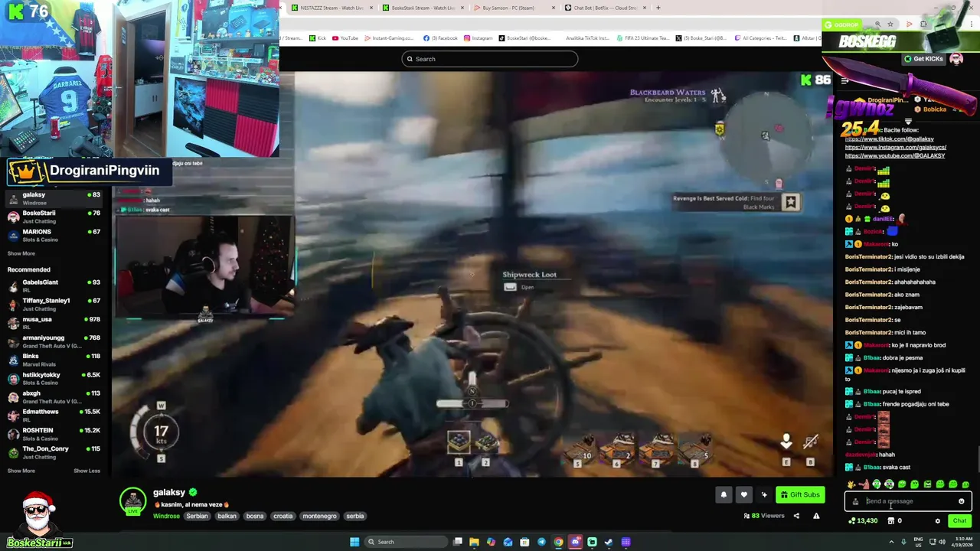Open the YouTube GALAKSY link in chat

pyautogui.click(x=895, y=155)
